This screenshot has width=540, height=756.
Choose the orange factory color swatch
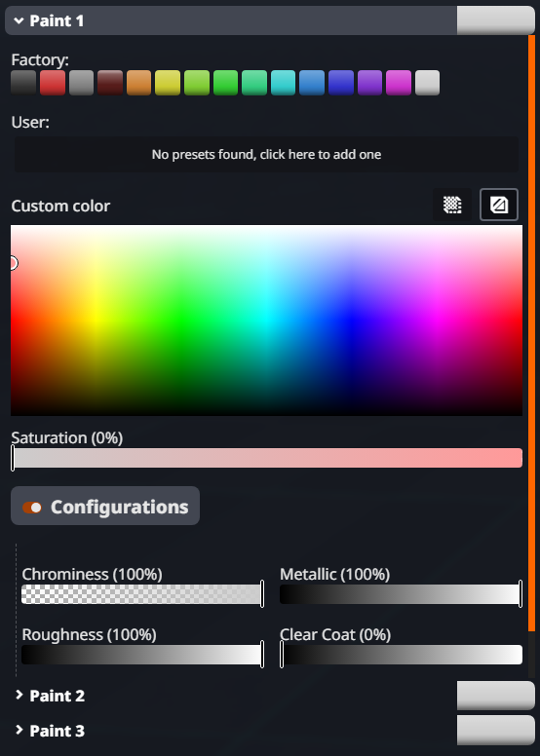[x=139, y=83]
